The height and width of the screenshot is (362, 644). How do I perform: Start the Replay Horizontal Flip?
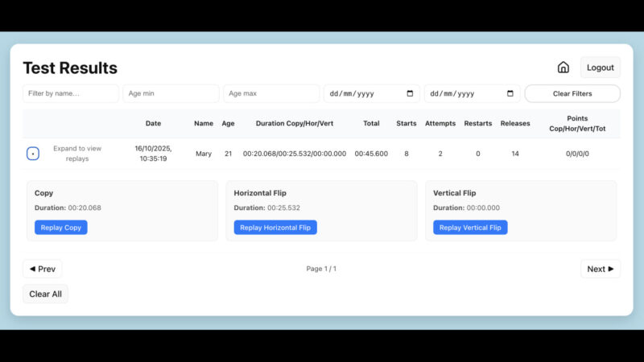[275, 228]
